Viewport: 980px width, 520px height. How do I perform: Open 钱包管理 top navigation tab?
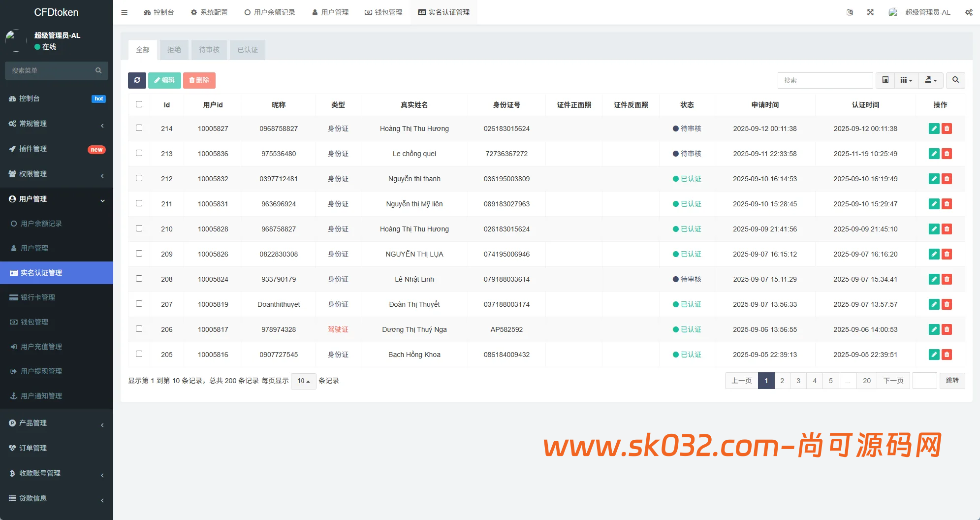[383, 12]
